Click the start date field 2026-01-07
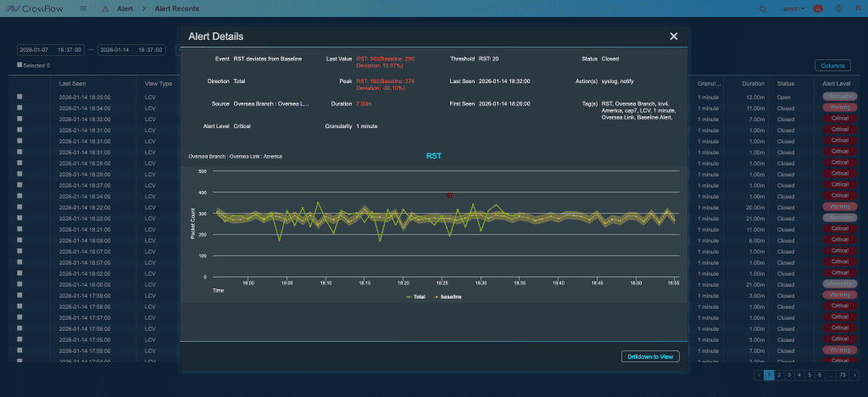The height and width of the screenshot is (397, 868). 36,50
